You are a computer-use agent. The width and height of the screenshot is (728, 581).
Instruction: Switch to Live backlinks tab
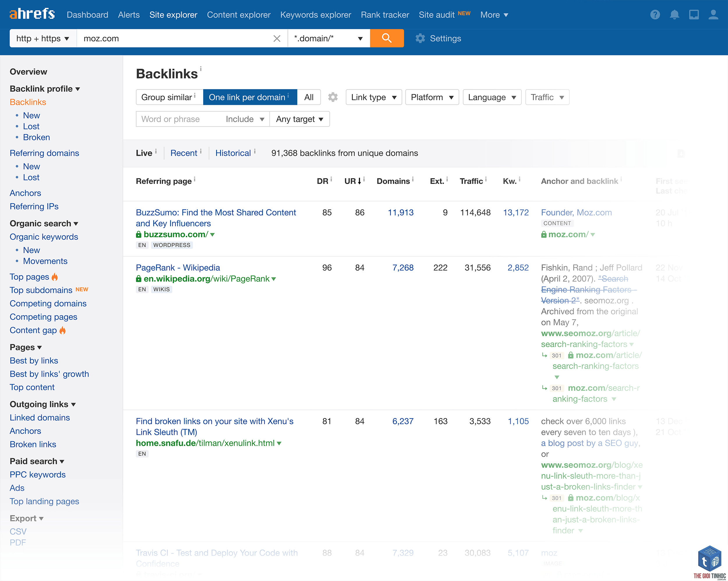click(144, 153)
